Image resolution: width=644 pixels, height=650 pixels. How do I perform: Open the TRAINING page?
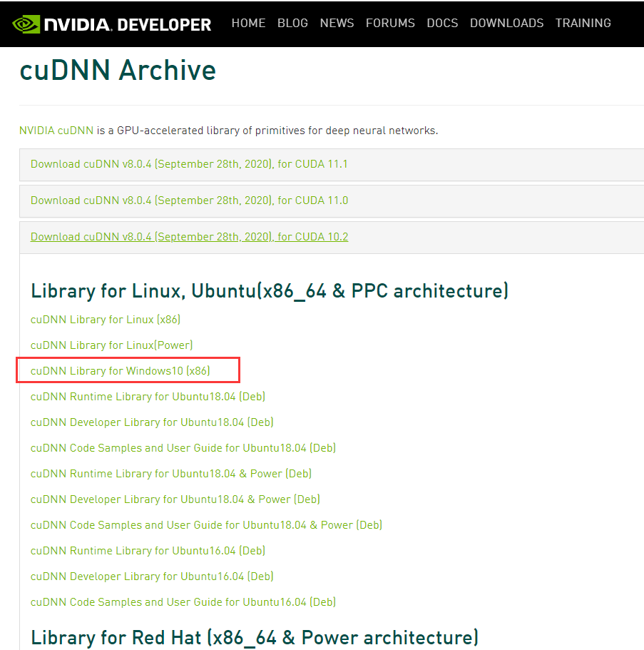click(583, 23)
